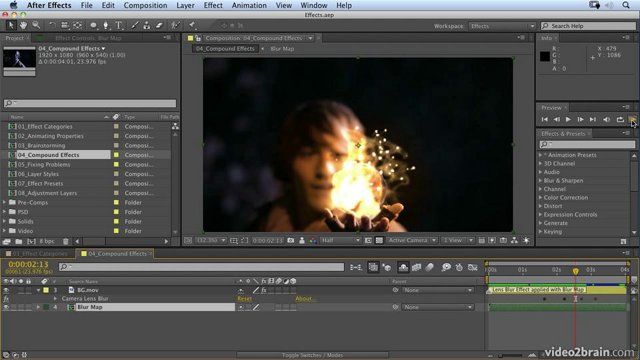Switch to 04_Compound Effects timeline tab

[117, 253]
